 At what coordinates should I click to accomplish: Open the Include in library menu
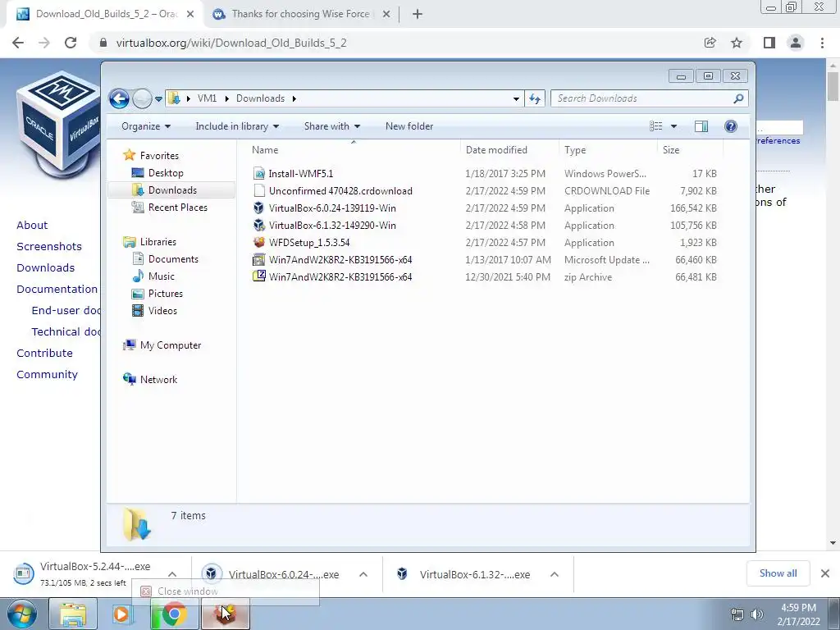tap(237, 126)
